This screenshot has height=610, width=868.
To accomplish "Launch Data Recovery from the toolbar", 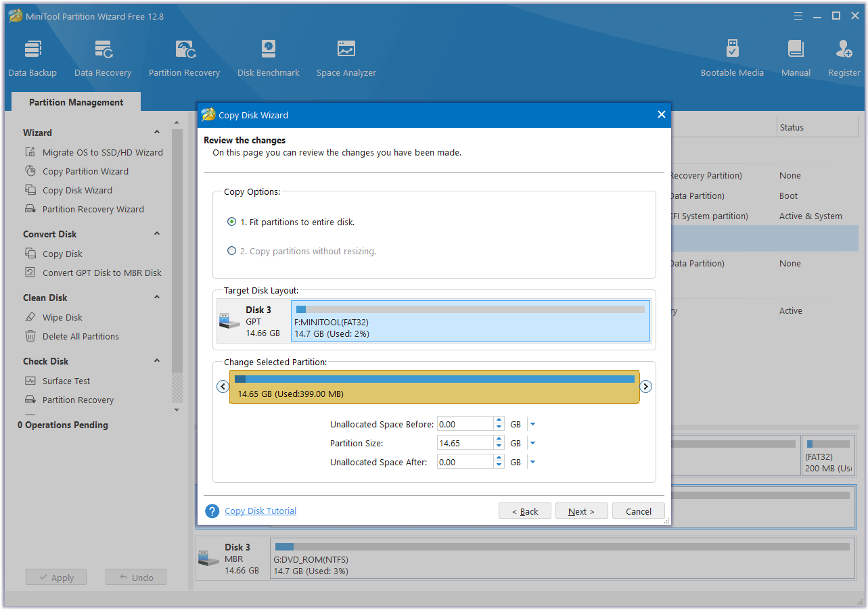I will (x=102, y=57).
